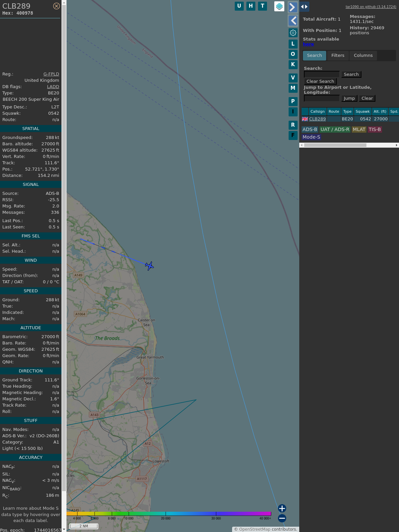
Task: Click the altitude color legend bar
Action: pos(169,514)
